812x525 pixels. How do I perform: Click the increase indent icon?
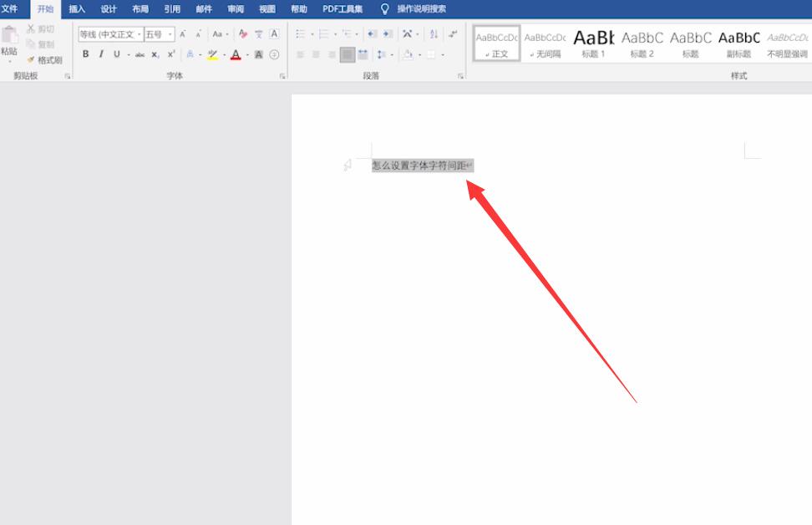coord(388,34)
